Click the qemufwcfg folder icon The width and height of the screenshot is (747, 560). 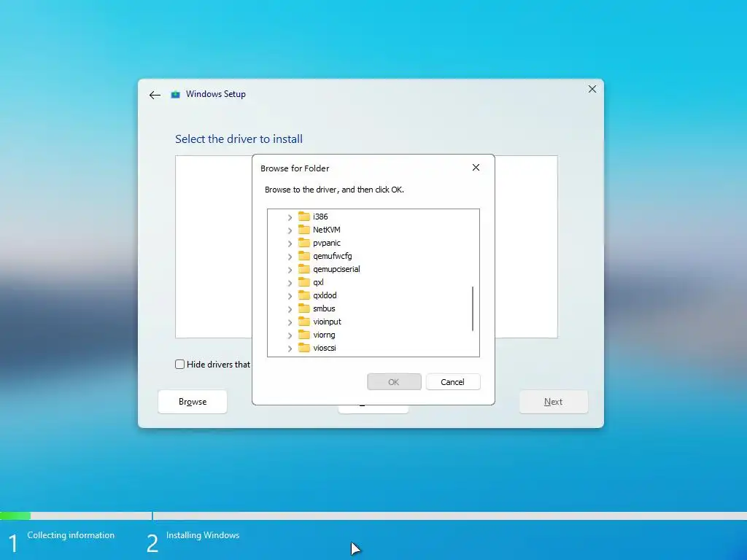click(x=304, y=256)
